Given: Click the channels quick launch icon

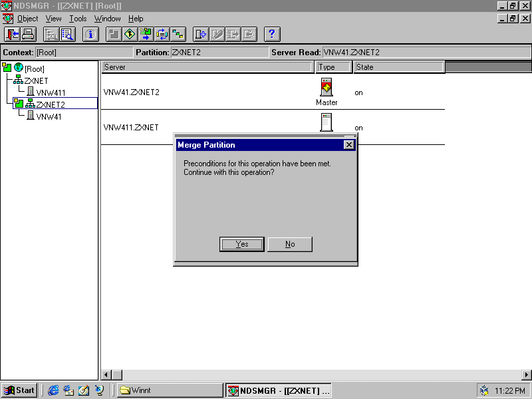Looking at the screenshot, I should coord(99,390).
